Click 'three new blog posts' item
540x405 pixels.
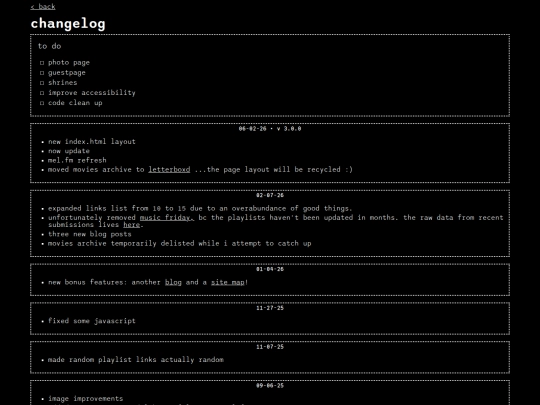90,234
